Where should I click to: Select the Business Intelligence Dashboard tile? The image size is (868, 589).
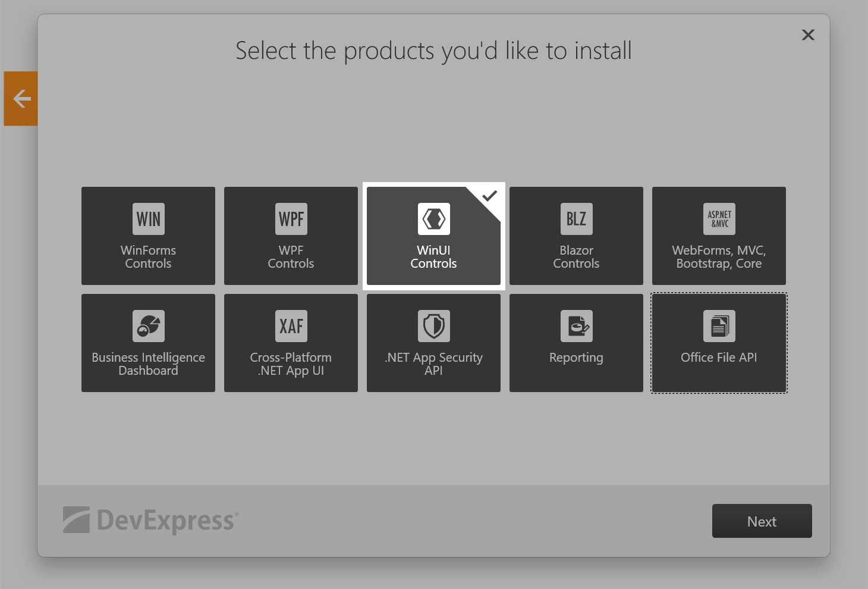point(148,343)
